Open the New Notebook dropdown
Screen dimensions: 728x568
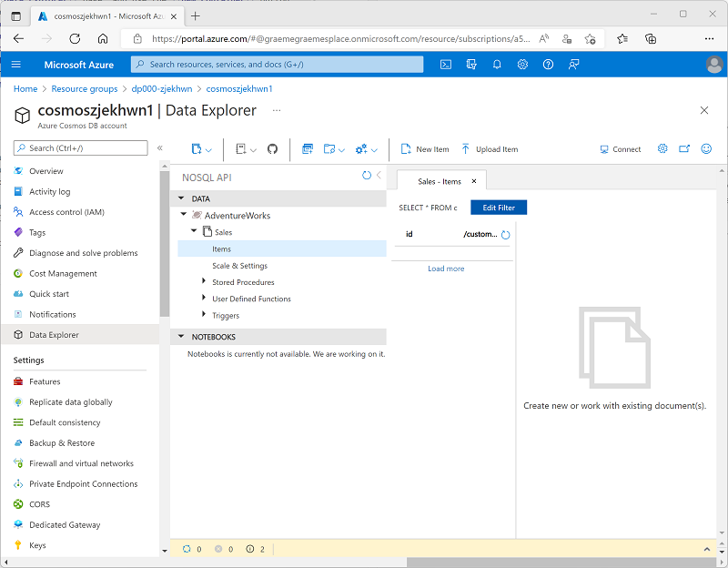click(246, 149)
